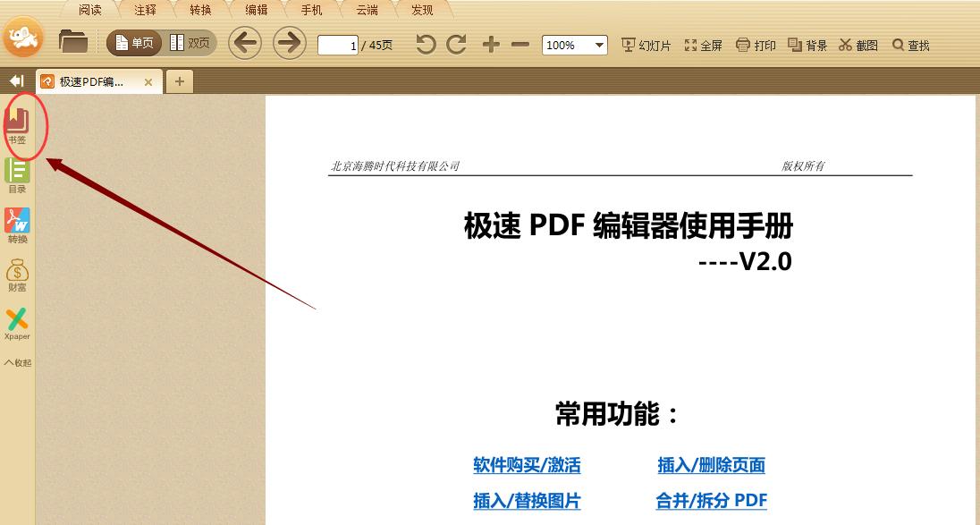Start slideshow mode 幻灯片
This screenshot has height=525, width=980.
coord(646,45)
